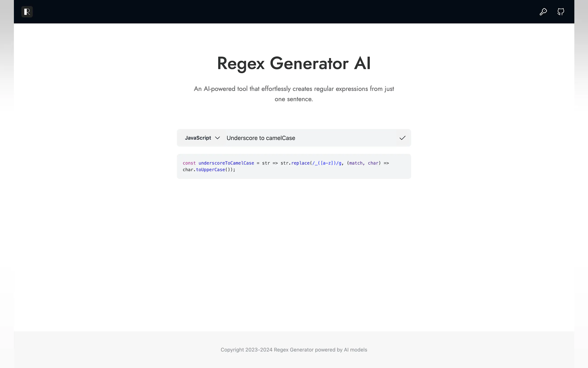
Task: Click the underscoreToCamelCase function name
Action: (x=226, y=163)
